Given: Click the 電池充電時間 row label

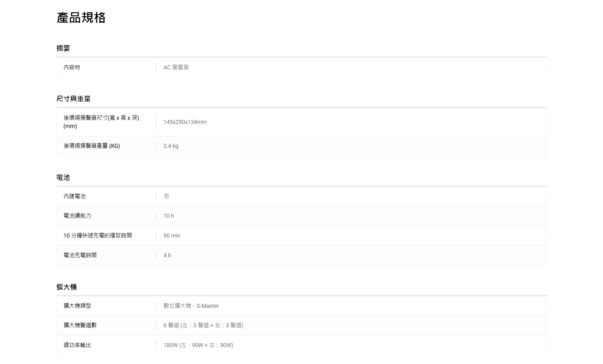Looking at the screenshot, I should 80,255.
